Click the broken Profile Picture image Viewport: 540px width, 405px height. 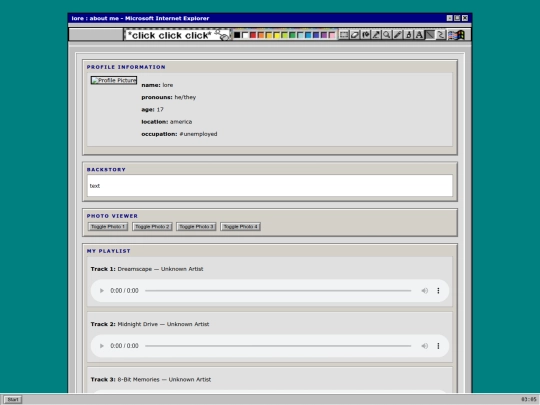(114, 80)
